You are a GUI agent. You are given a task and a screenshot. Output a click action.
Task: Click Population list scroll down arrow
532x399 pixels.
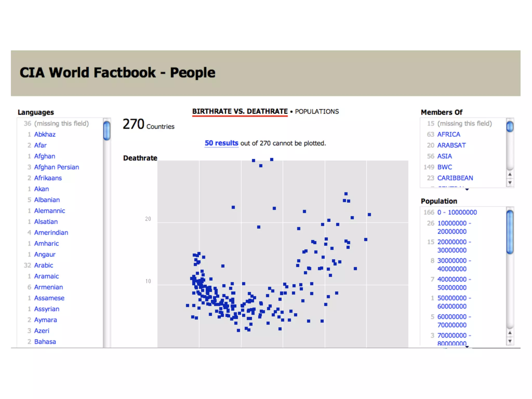[x=510, y=341]
